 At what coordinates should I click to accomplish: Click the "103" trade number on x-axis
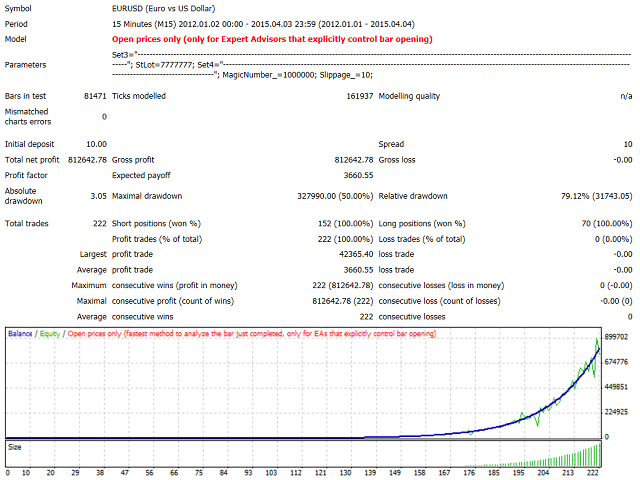coord(271,473)
